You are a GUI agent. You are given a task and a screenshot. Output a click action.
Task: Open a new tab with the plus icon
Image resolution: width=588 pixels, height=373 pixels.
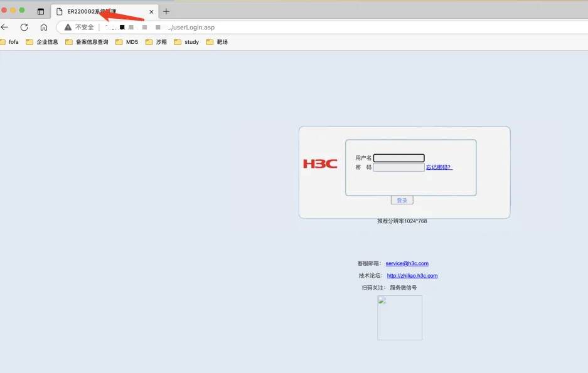pyautogui.click(x=166, y=12)
